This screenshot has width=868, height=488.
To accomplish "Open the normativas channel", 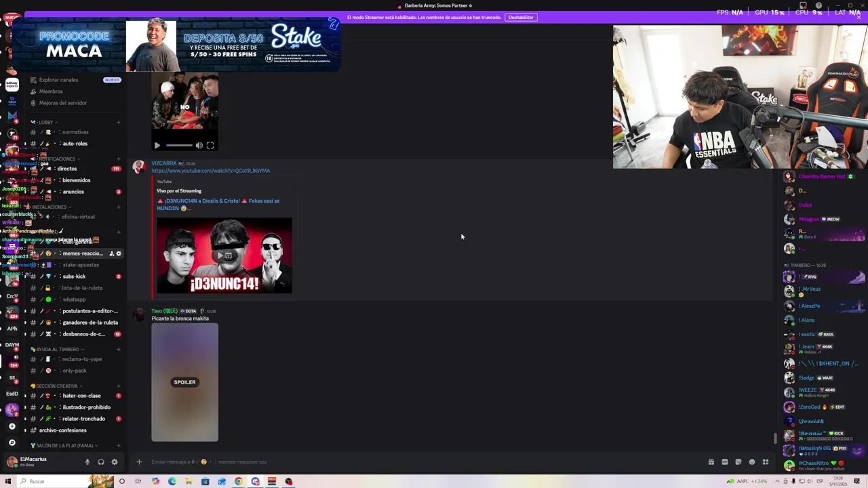I will [75, 132].
